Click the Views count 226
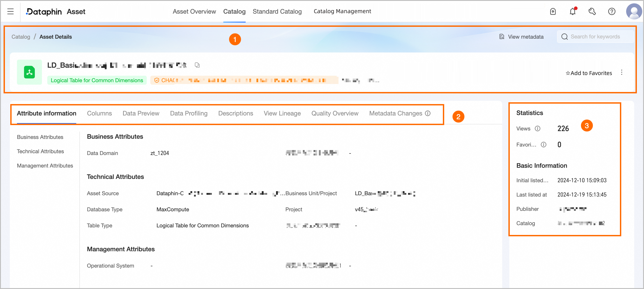This screenshot has width=644, height=289. click(563, 129)
